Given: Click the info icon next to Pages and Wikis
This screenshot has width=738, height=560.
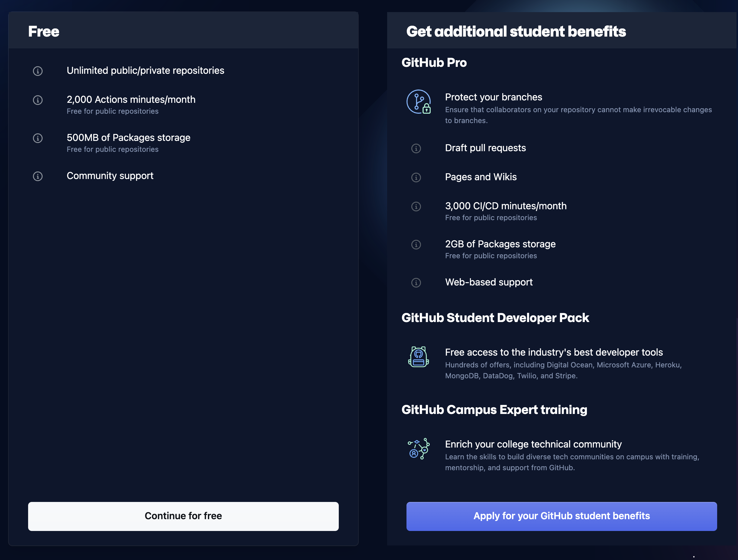Looking at the screenshot, I should pos(416,177).
